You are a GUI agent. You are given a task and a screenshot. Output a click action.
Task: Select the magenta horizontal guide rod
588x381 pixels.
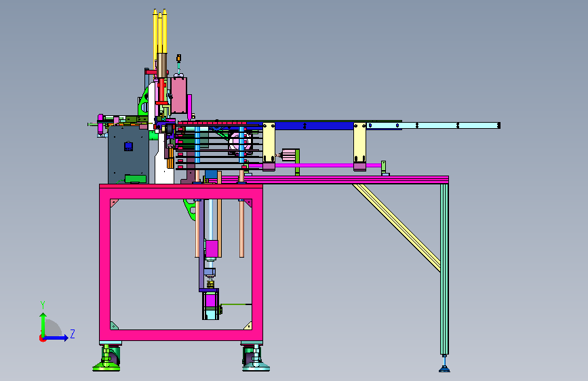(315, 165)
